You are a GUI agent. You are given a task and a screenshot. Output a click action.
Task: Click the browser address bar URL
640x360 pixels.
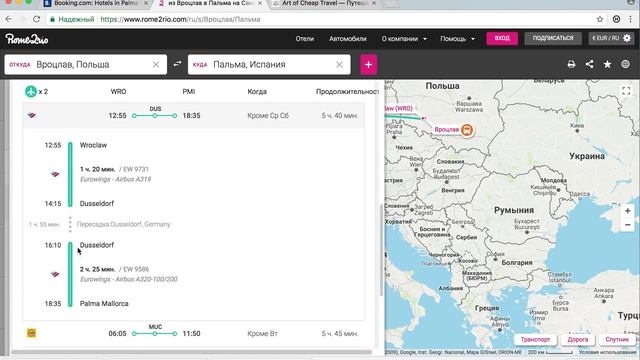click(x=180, y=19)
